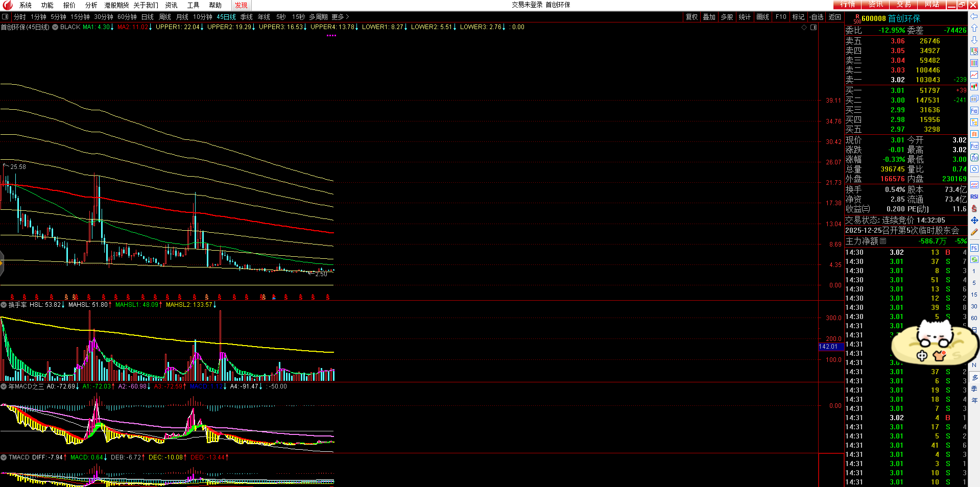Click the up arrow sidebar icon
Screen dimensions: 980x487
click(x=974, y=28)
